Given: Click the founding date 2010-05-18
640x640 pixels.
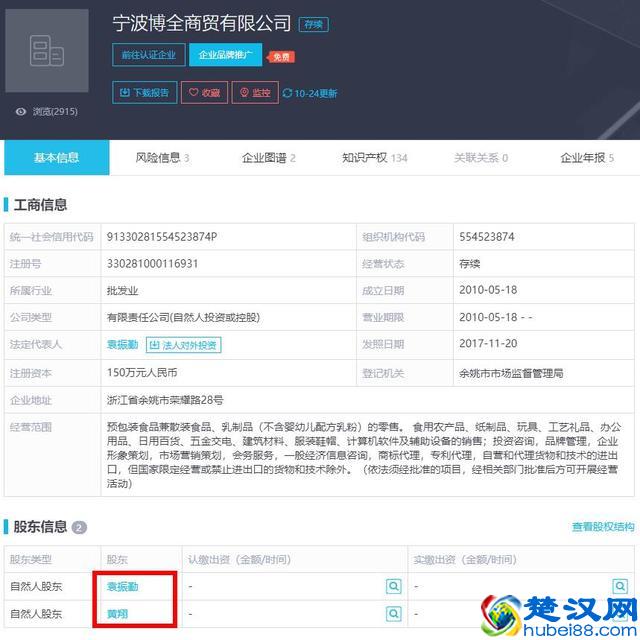Looking at the screenshot, I should pos(488,290).
